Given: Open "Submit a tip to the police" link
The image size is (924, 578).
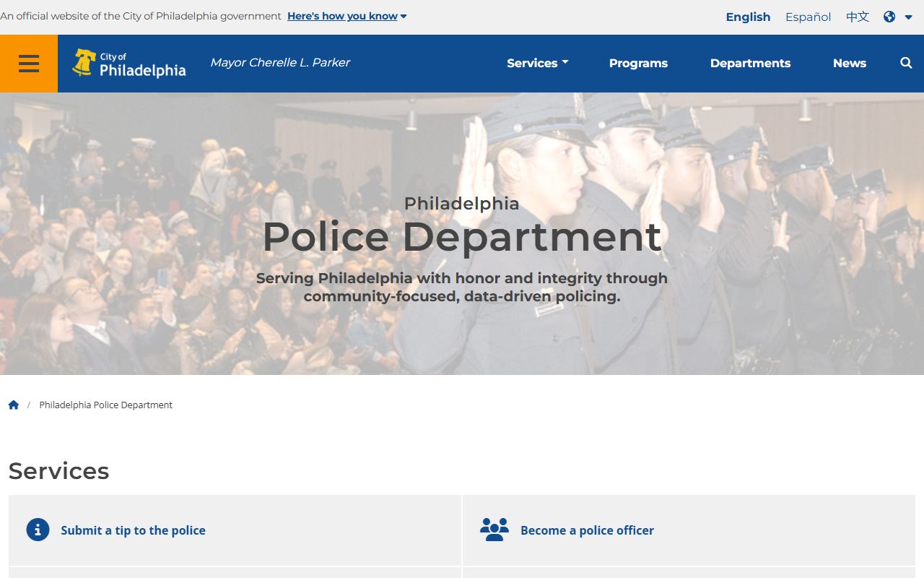Looking at the screenshot, I should tap(133, 530).
